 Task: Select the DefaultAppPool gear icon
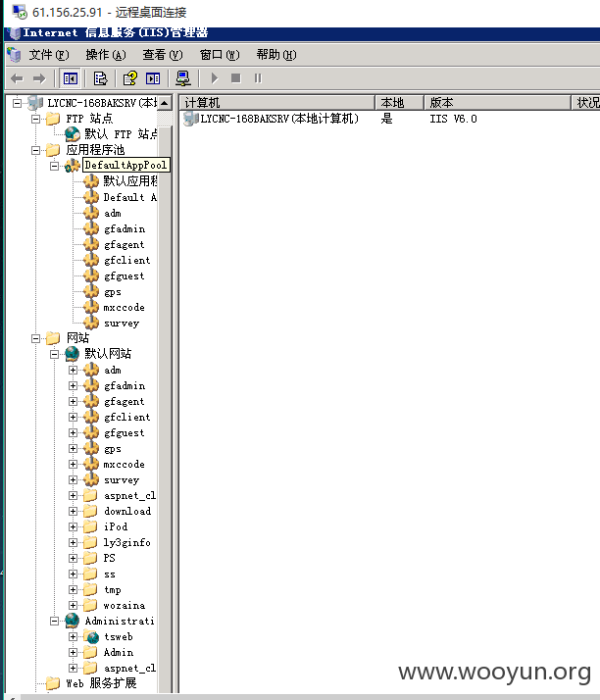pyautogui.click(x=72, y=166)
